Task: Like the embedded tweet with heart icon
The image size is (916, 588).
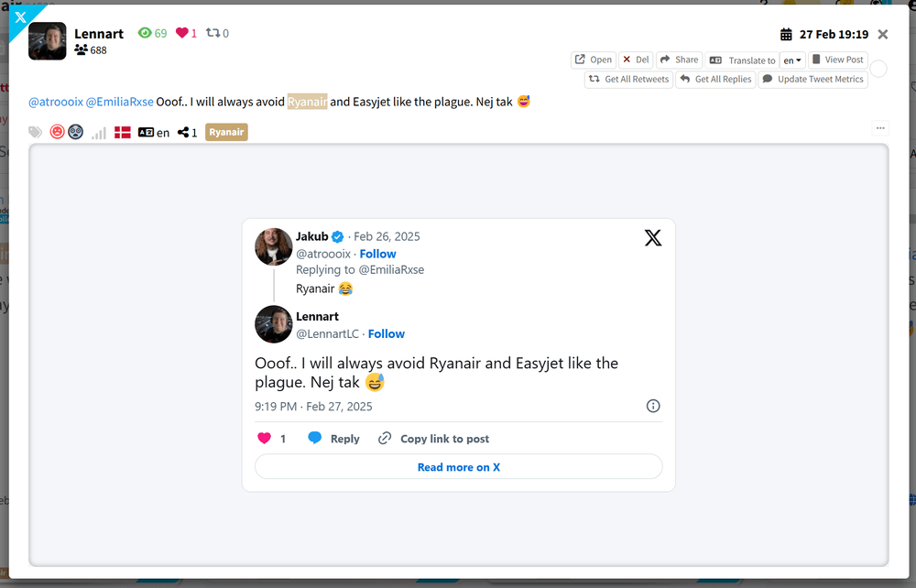Action: [x=264, y=439]
